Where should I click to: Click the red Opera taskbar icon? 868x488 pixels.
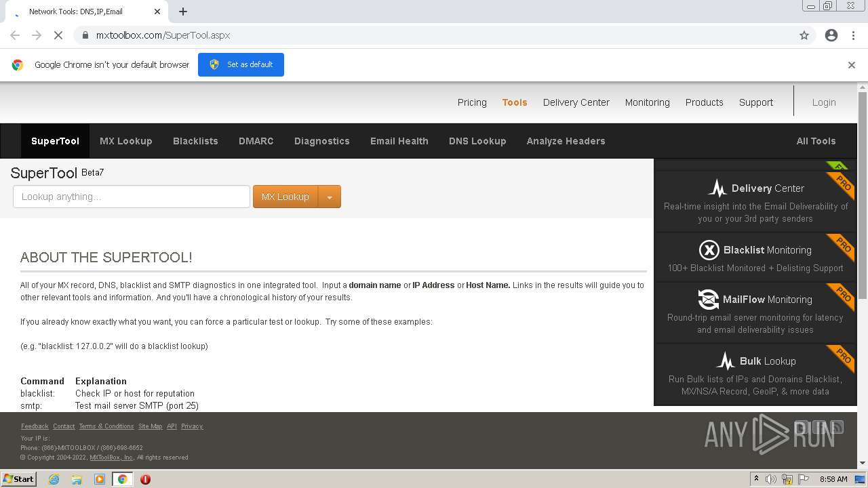pyautogui.click(x=145, y=479)
